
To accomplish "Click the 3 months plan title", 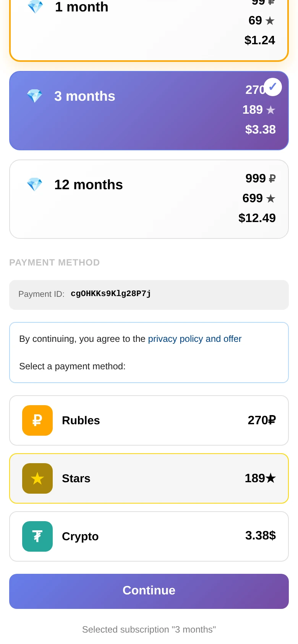I will 85,96.
